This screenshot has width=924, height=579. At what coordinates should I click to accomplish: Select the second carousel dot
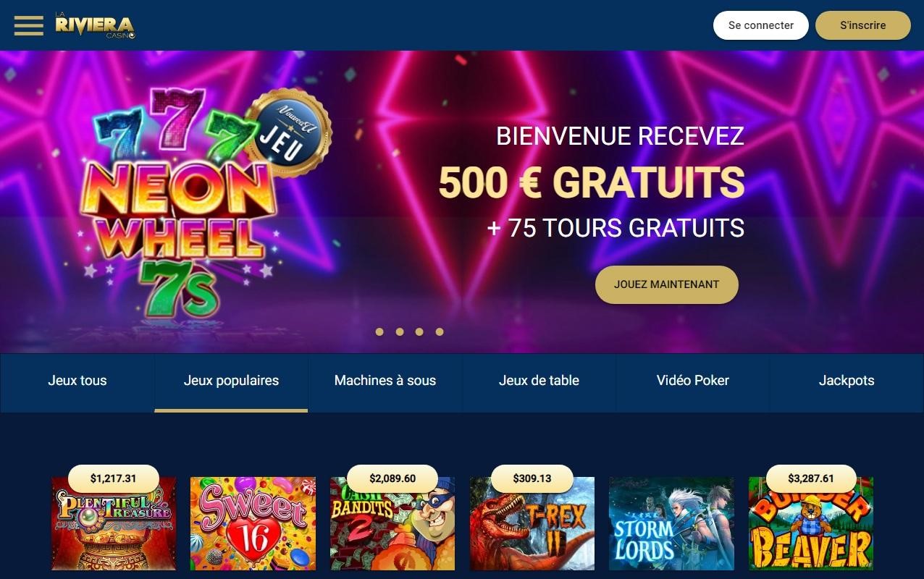tap(400, 331)
